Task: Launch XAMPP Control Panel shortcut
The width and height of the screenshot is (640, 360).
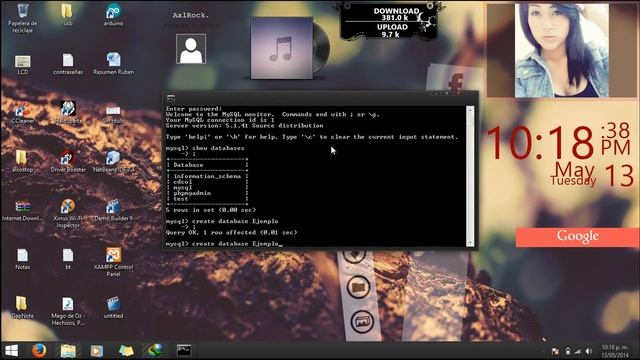Action: 113,262
